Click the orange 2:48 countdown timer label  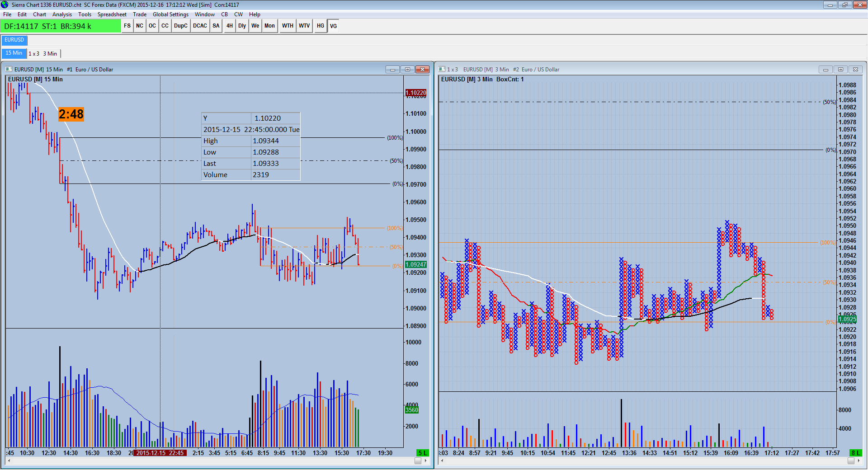pos(71,114)
